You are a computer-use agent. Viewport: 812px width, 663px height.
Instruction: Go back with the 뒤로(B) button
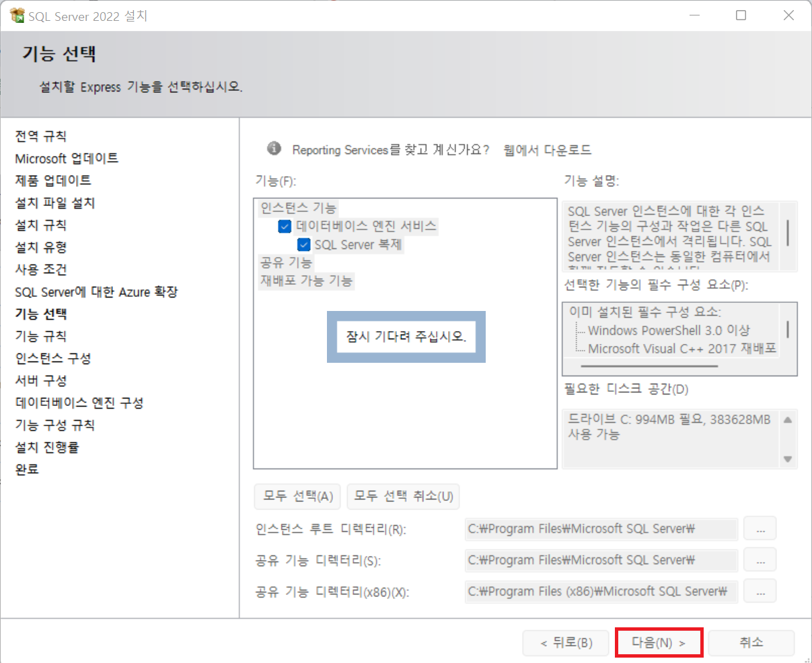click(566, 643)
